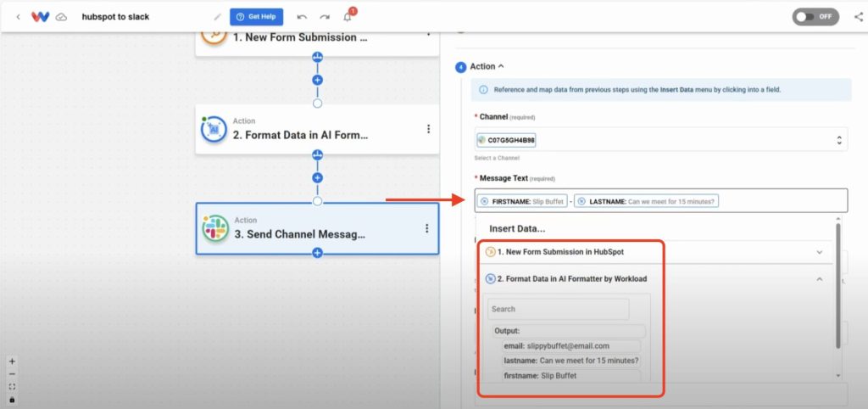This screenshot has width=868, height=409.
Task: Select the Send Channel Message step
Action: tap(317, 228)
